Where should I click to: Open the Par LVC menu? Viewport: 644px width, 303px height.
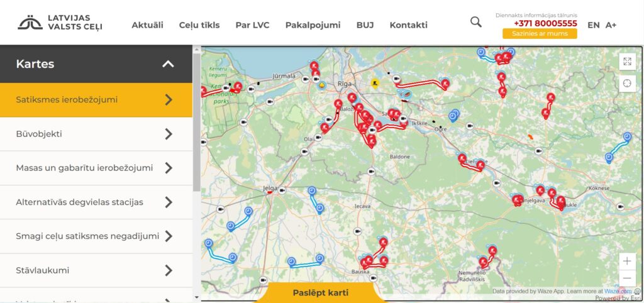click(x=252, y=25)
